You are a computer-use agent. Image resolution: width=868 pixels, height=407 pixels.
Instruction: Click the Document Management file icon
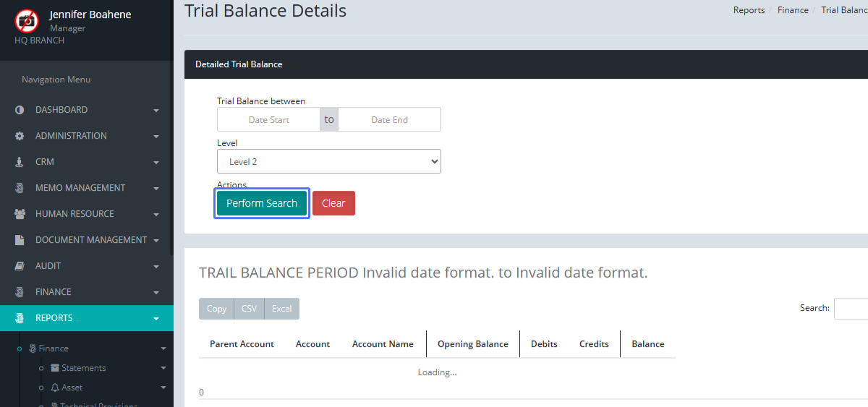(x=20, y=240)
